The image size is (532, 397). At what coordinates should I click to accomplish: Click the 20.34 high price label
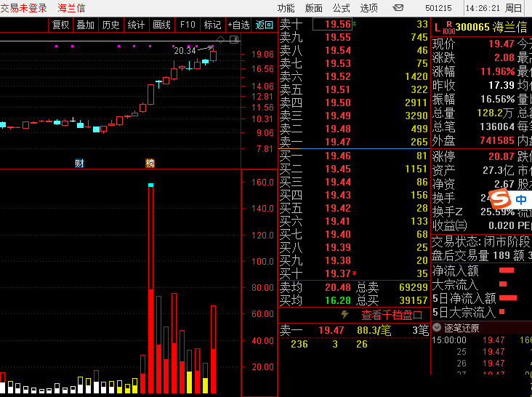[x=185, y=51]
